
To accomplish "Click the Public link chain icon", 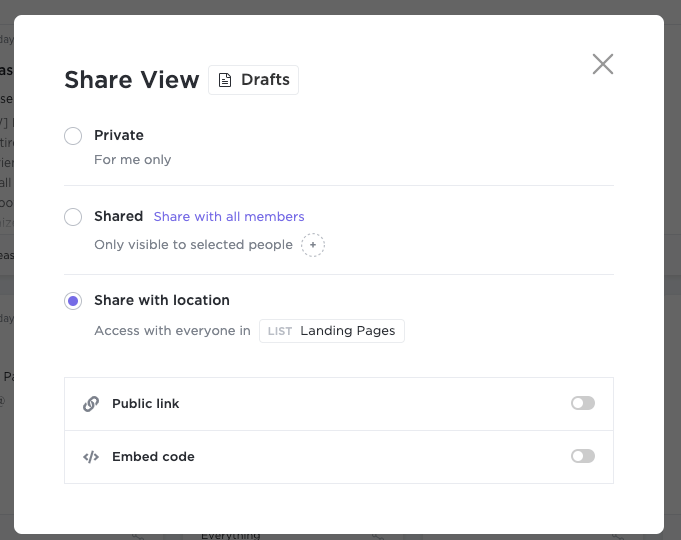I will [x=91, y=404].
